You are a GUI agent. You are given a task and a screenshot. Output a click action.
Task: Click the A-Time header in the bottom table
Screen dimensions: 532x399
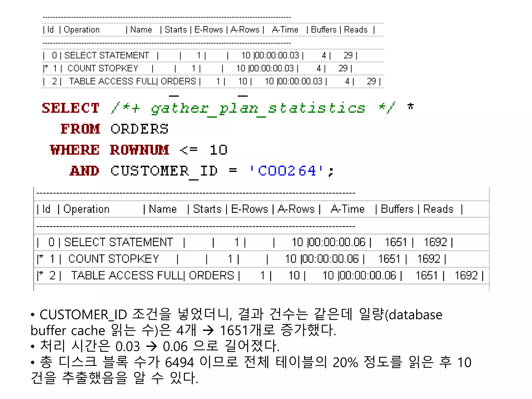348,209
